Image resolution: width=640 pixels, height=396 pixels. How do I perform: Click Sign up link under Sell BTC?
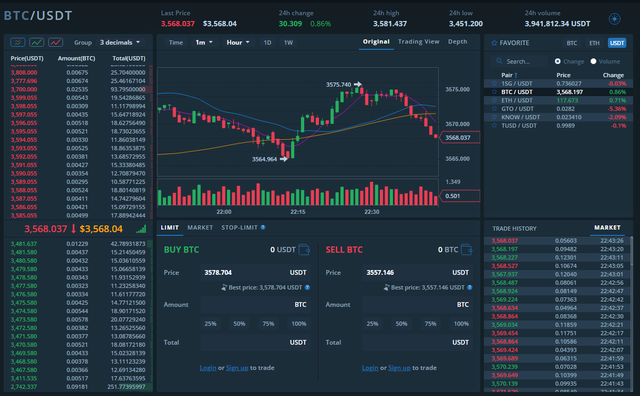(x=399, y=368)
